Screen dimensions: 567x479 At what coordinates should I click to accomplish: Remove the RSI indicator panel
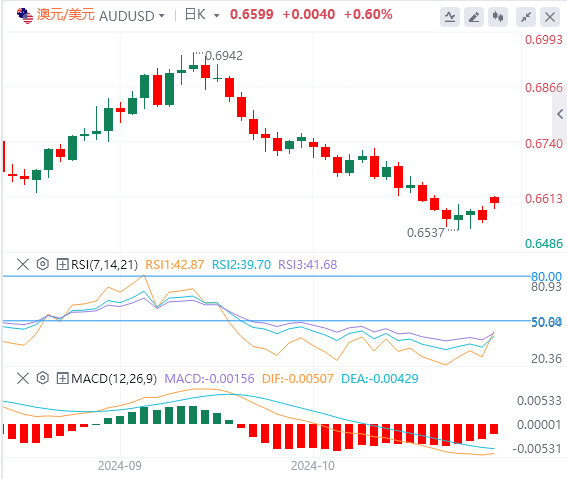(23, 264)
